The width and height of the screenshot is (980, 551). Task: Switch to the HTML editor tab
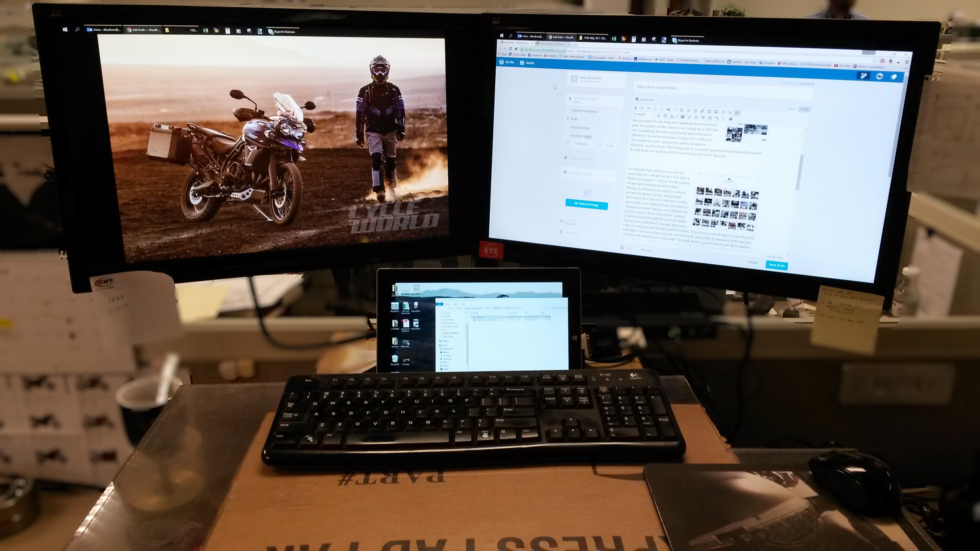[804, 110]
